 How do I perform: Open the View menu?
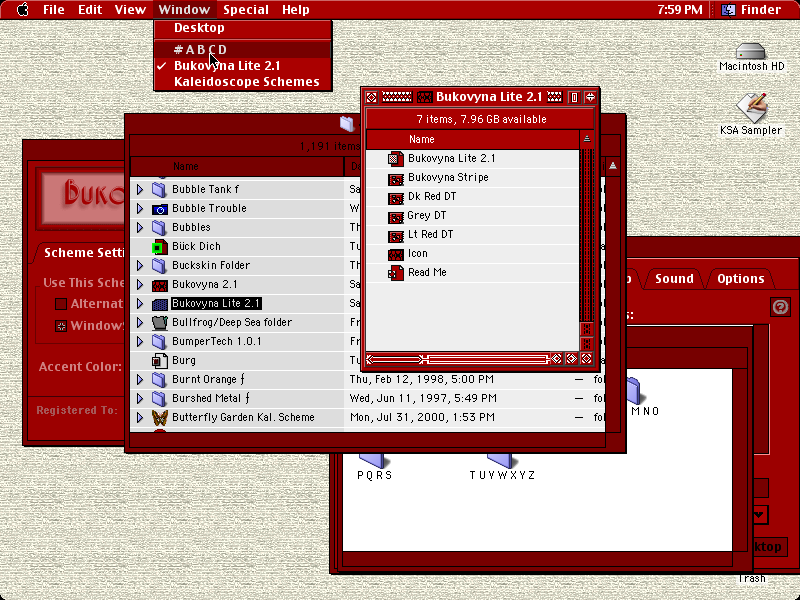[x=130, y=9]
